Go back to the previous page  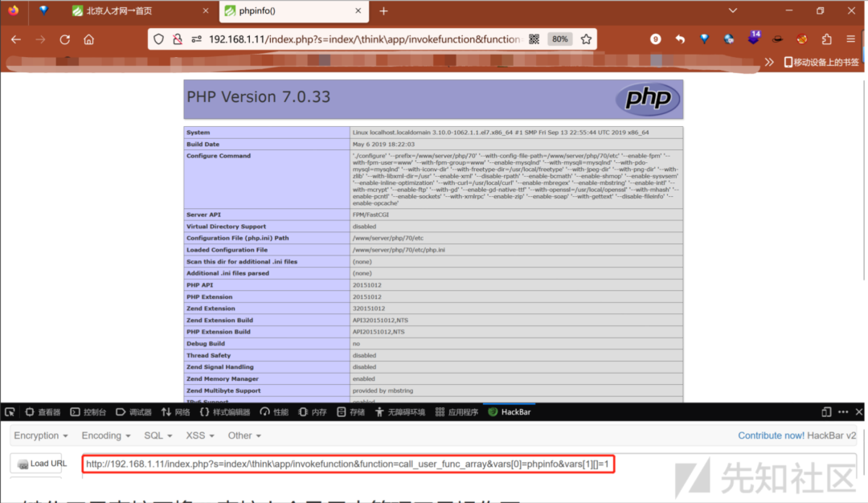(x=16, y=39)
